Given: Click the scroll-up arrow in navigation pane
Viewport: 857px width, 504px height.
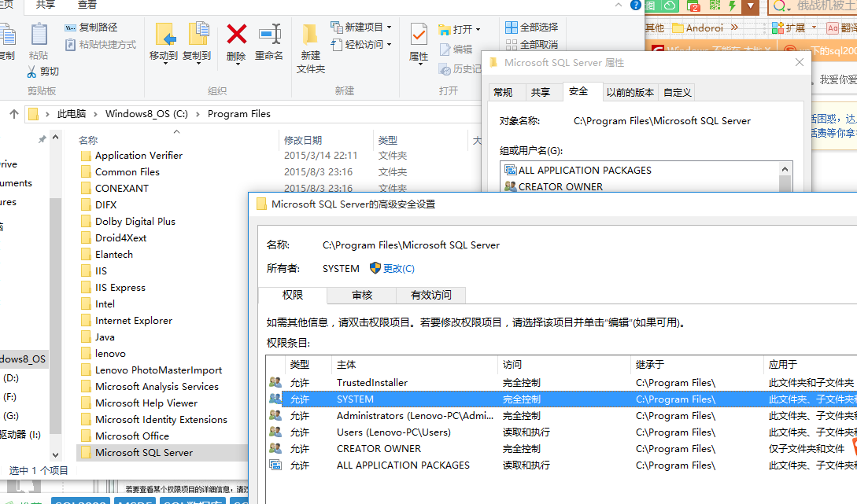Looking at the screenshot, I should point(56,138).
